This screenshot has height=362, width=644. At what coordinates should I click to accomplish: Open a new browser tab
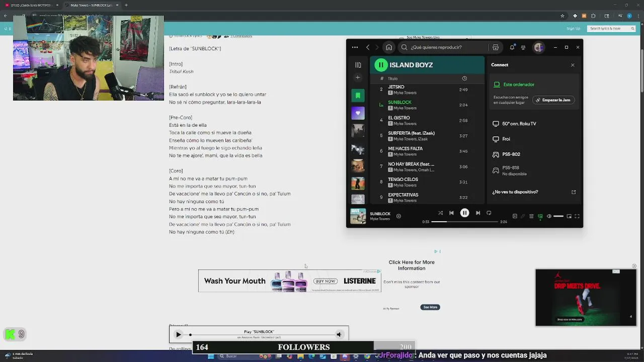(x=126, y=5)
